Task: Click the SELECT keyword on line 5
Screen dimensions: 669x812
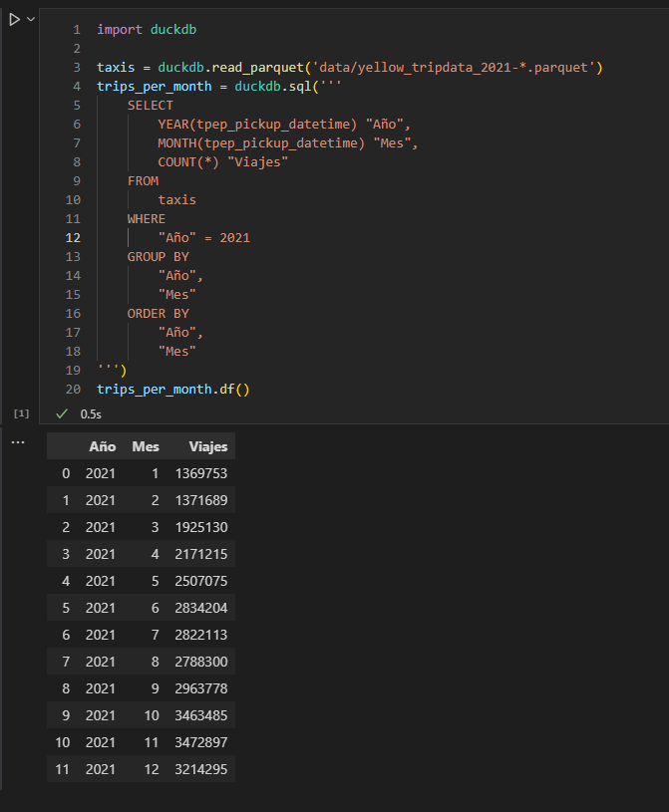Action: click(151, 105)
